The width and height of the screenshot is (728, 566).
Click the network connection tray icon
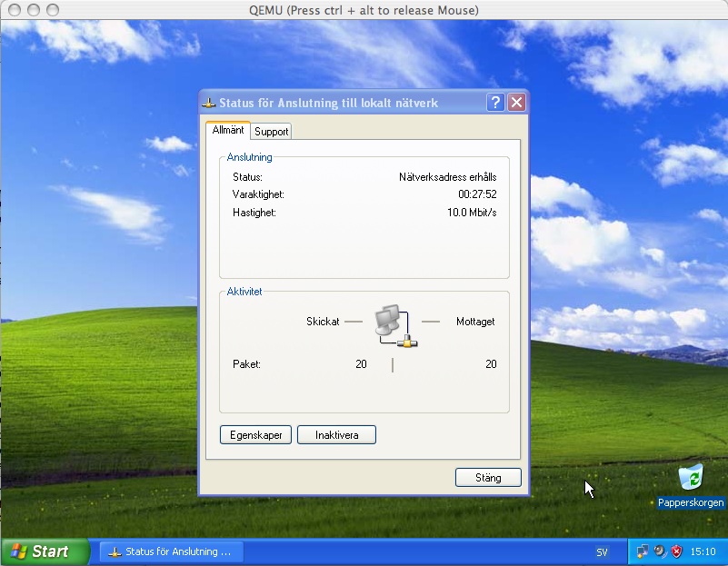pos(643,551)
